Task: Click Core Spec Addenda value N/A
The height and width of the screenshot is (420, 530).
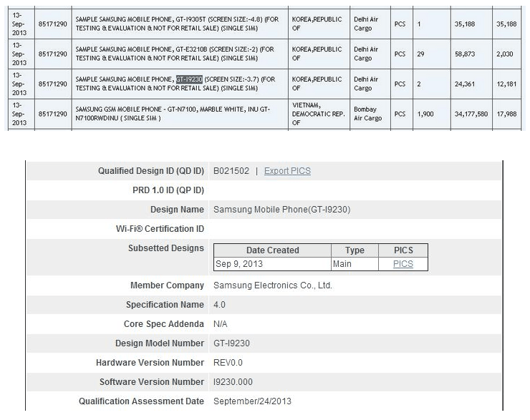Action: pyautogui.click(x=221, y=324)
